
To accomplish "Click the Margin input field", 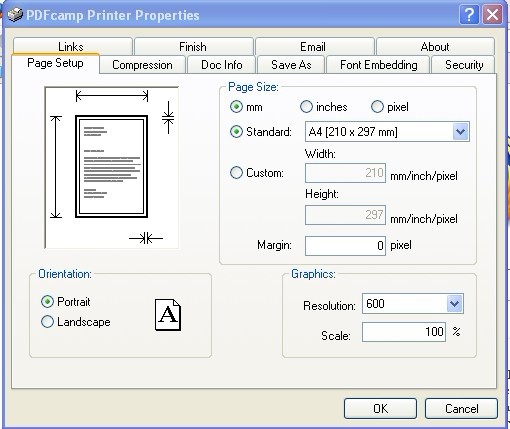I will click(345, 246).
